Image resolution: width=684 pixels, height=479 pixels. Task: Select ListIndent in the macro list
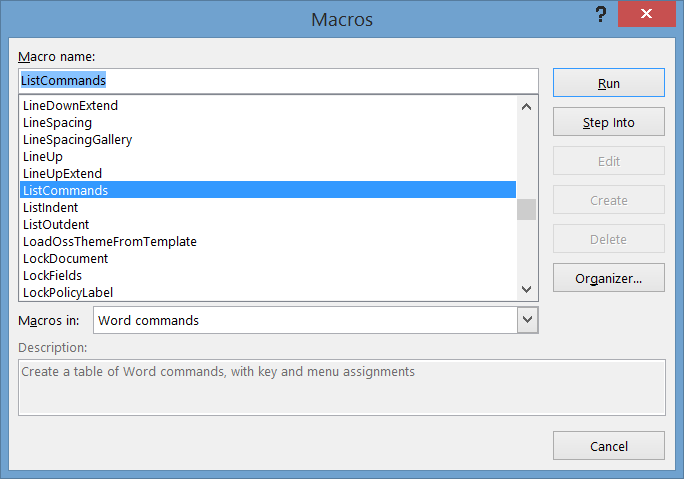(x=268, y=207)
